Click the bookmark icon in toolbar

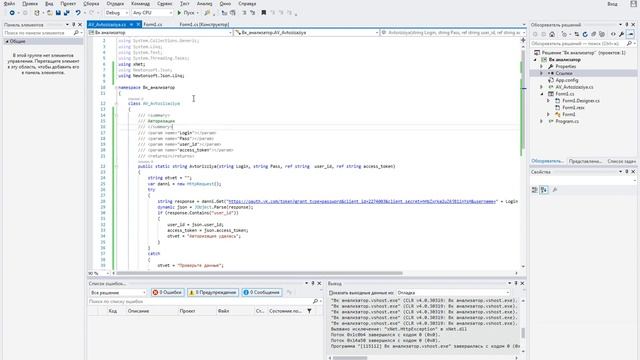click(x=264, y=13)
